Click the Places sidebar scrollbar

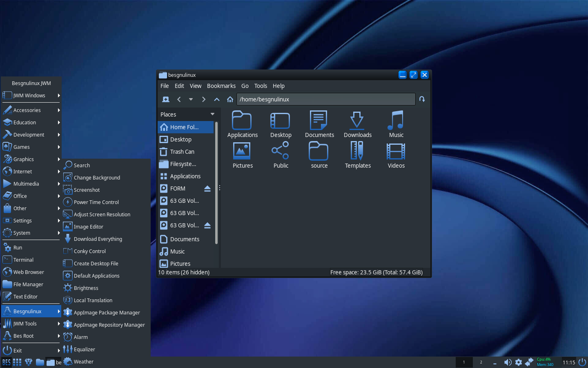click(216, 183)
